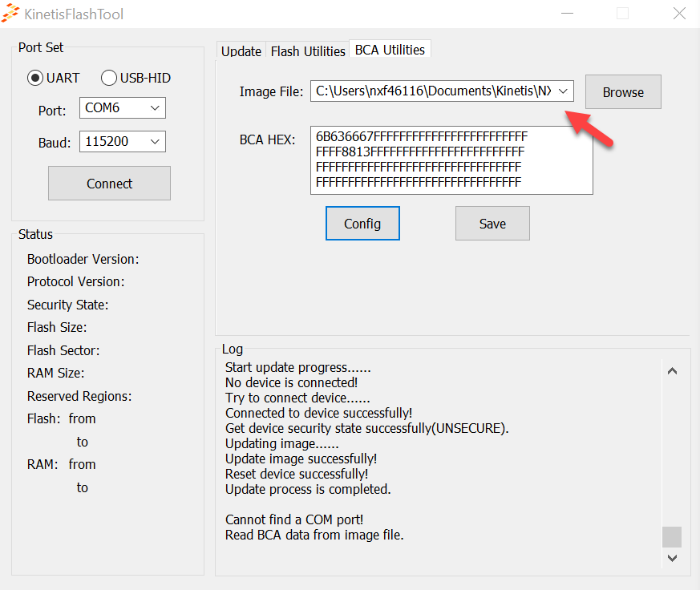Expand the Image File path dropdown
The image size is (700, 590).
pos(563,91)
